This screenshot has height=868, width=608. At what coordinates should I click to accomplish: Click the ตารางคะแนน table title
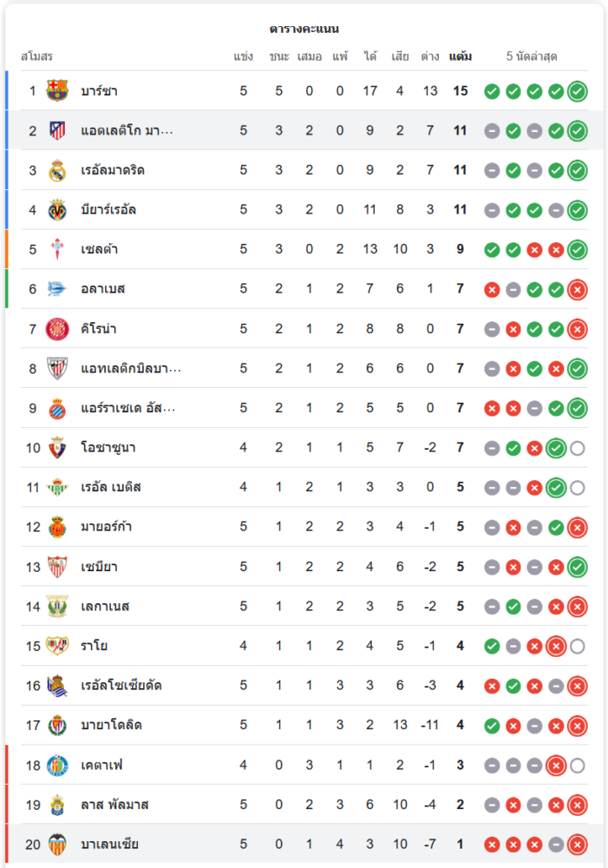click(304, 29)
